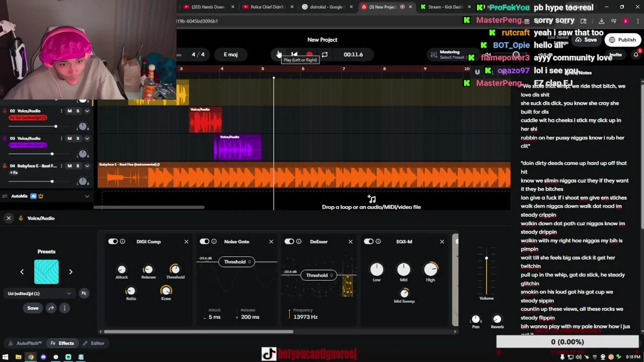Close the Voice/Audio effects panel
Screen dimensions: 644x362
click(9, 218)
